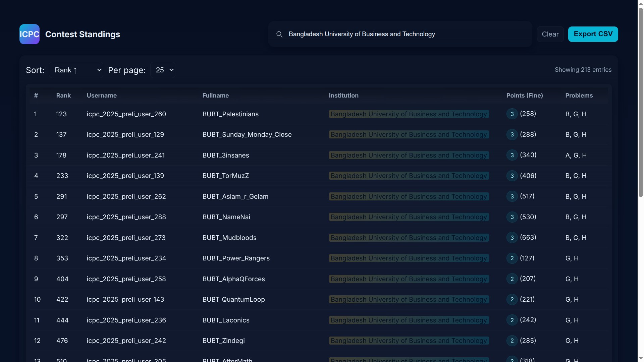Click the Showing 213 entries text
Screen dimensions: 644x362
[583, 70]
